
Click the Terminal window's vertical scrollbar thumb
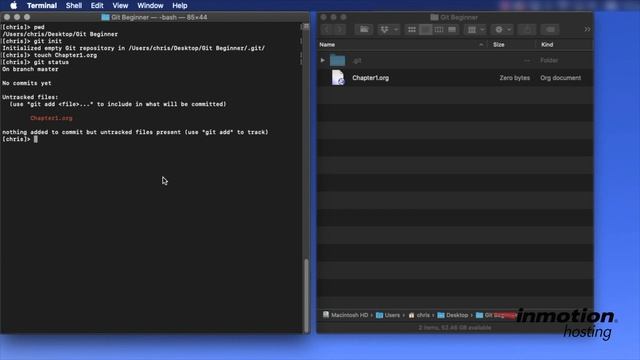(306, 295)
